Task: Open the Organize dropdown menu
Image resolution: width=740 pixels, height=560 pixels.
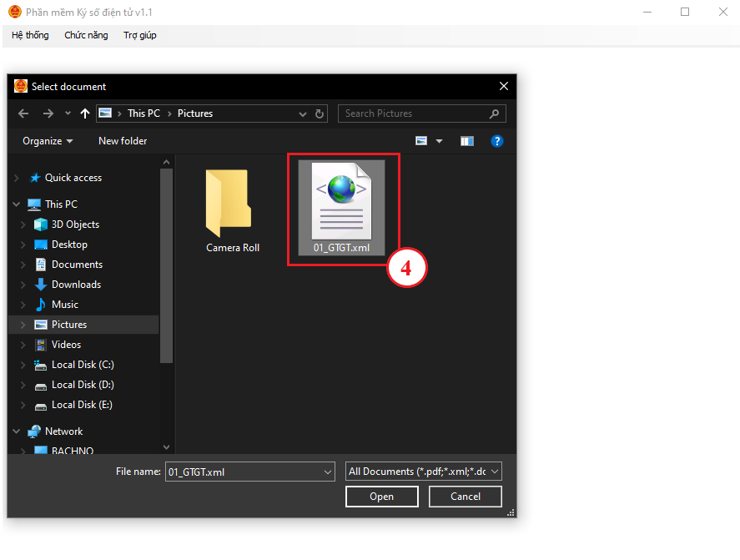Action: click(48, 141)
